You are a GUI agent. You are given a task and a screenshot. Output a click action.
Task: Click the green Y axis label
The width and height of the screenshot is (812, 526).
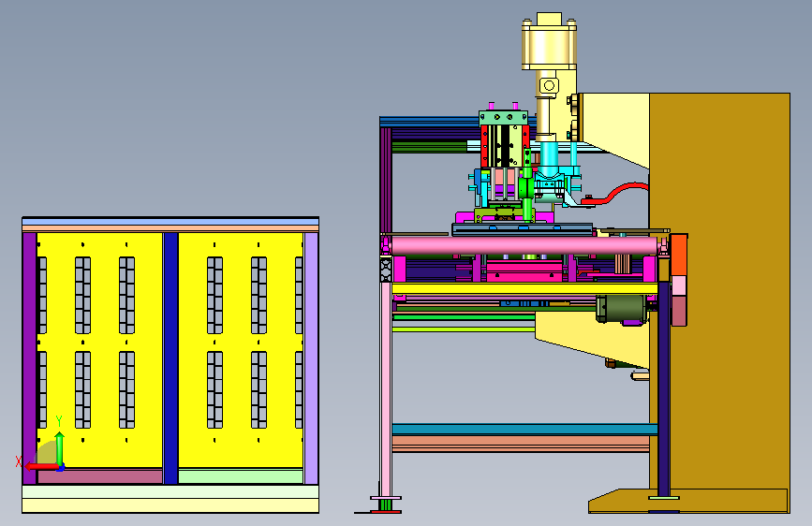click(59, 420)
